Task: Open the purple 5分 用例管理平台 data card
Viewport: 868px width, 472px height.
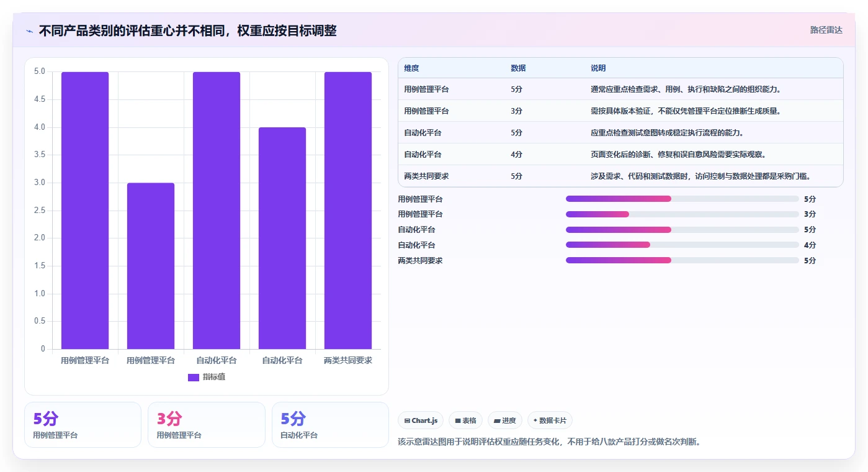Action: pyautogui.click(x=83, y=425)
